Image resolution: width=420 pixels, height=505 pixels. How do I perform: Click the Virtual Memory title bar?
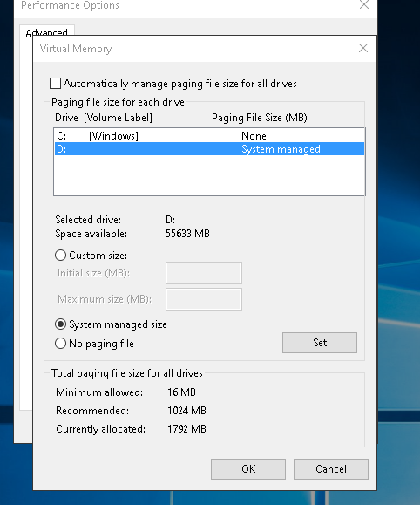[x=193, y=49]
